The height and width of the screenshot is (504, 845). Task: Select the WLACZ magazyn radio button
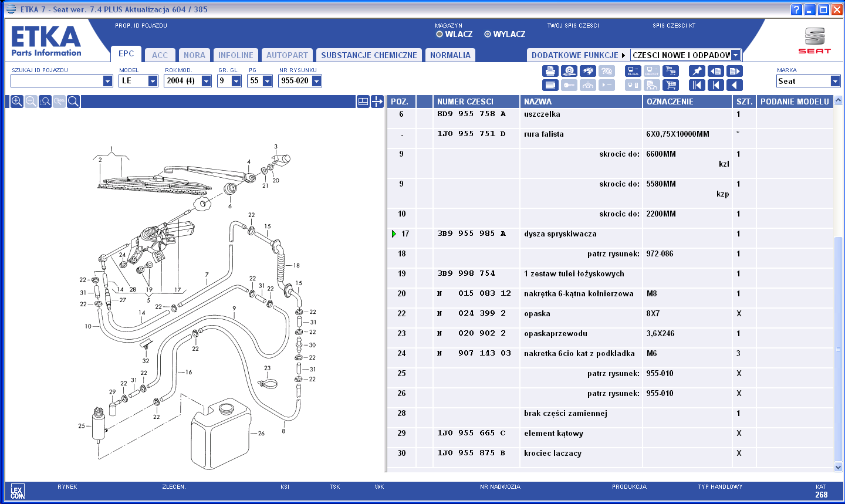440,34
